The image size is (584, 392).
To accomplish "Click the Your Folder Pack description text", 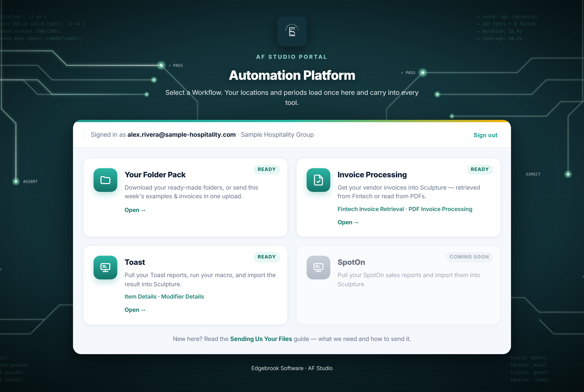I will (x=191, y=192).
